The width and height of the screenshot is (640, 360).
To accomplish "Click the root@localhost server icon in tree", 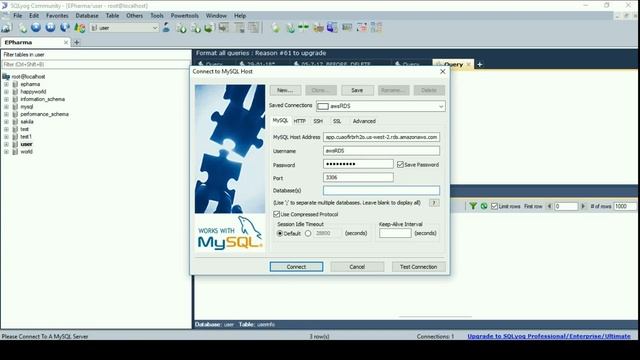I will [x=6, y=76].
